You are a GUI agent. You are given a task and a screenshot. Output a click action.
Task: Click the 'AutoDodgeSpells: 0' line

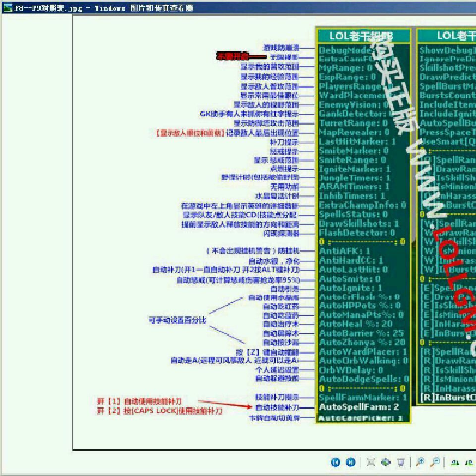(x=363, y=379)
